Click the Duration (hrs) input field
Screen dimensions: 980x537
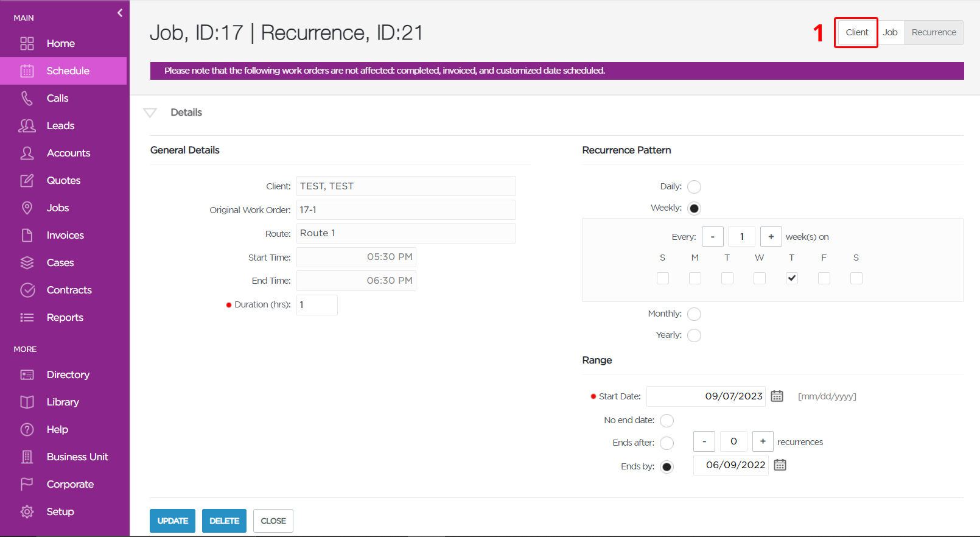coord(317,305)
